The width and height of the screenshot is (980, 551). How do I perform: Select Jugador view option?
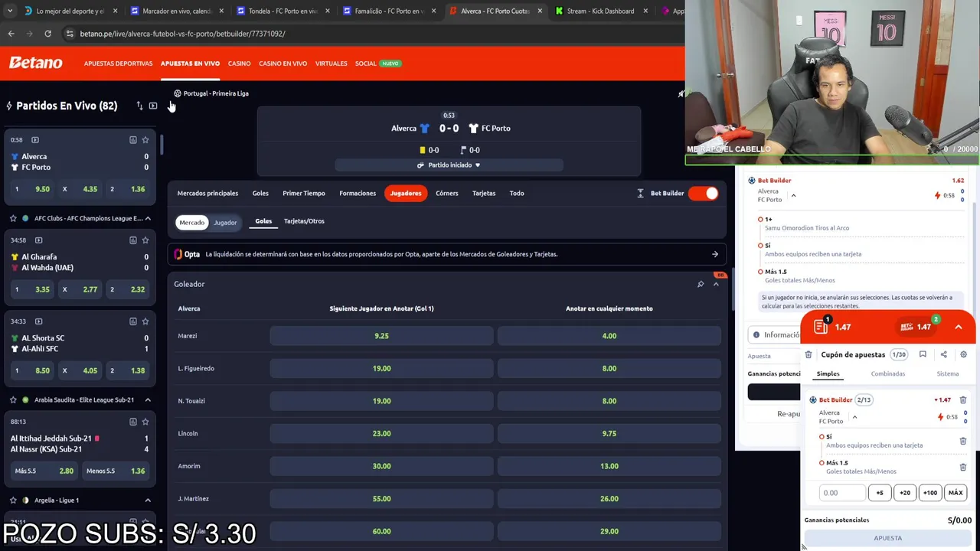click(225, 223)
